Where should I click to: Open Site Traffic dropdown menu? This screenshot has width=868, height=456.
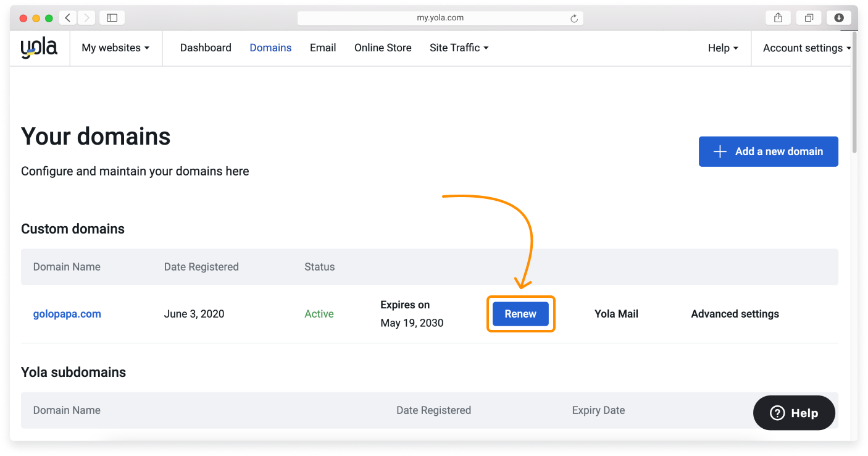(459, 48)
